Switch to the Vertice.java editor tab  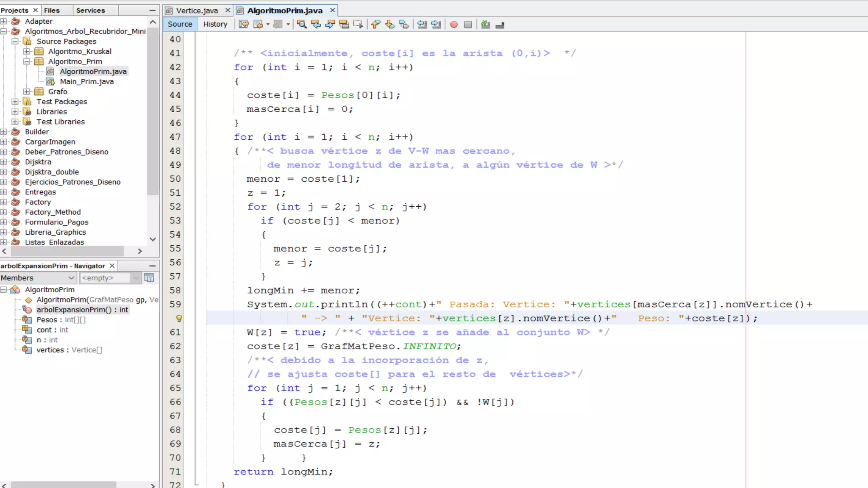[x=197, y=10]
